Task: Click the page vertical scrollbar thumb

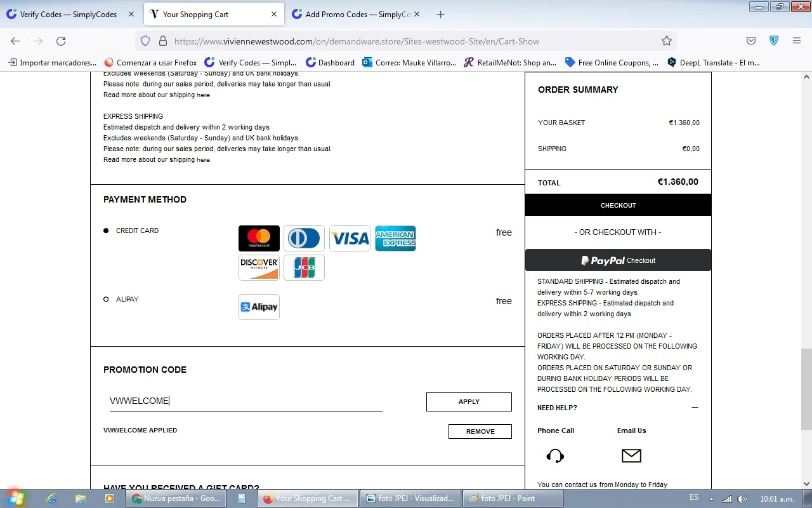Action: pyautogui.click(x=806, y=389)
